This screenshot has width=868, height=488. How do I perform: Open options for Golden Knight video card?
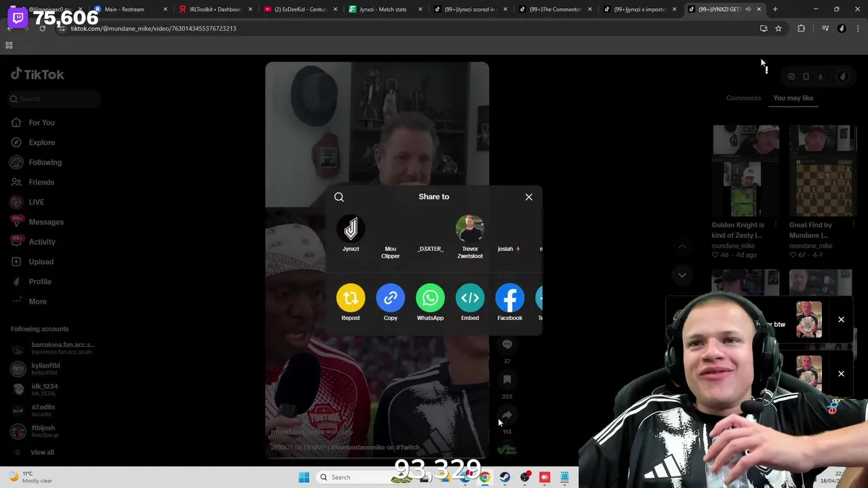[775, 225]
